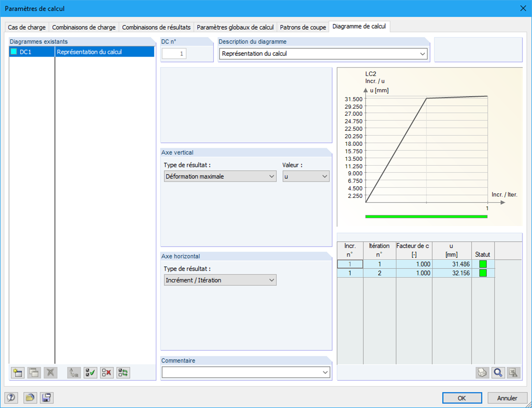Click the select all diagrams checkmark icon
532x408 pixels.
click(90, 373)
